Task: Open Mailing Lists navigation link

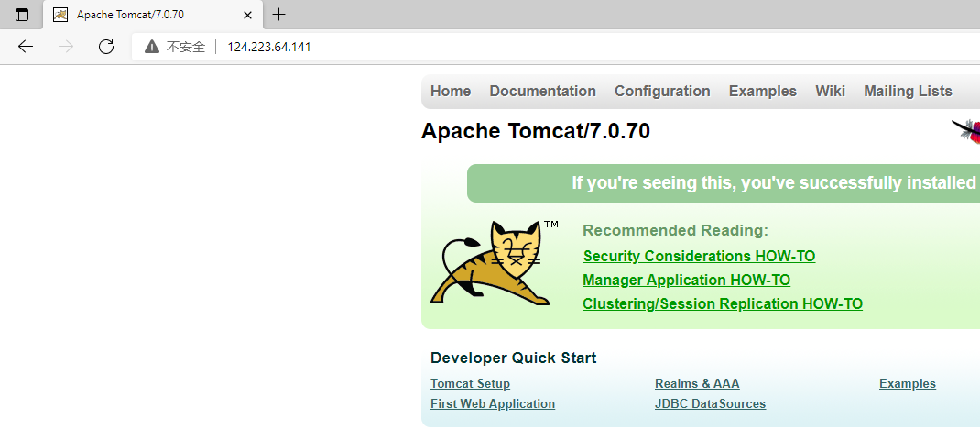Action: pos(908,92)
